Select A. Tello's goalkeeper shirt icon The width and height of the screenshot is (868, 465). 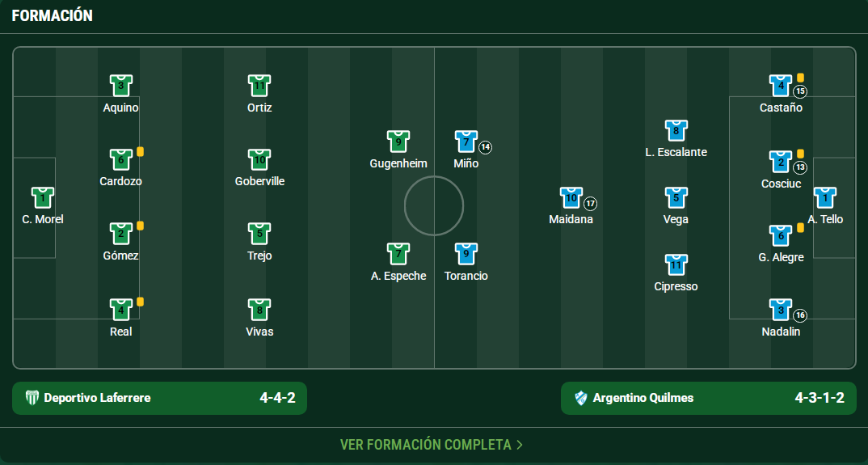825,197
